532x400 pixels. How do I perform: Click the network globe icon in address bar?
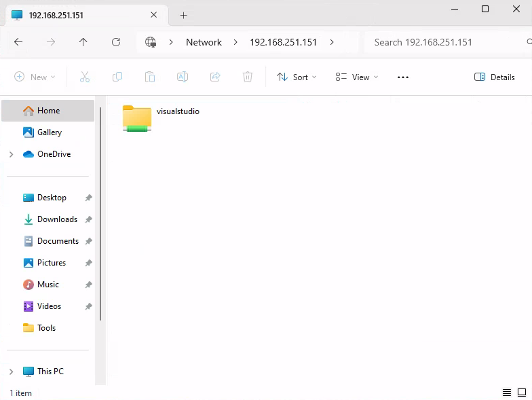click(151, 42)
